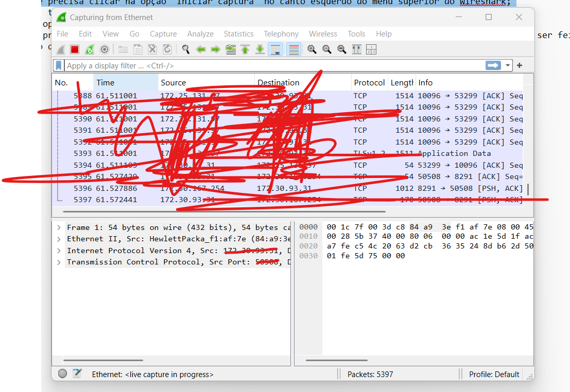Open capture options gear icon
The width and height of the screenshot is (570, 392).
pyautogui.click(x=105, y=49)
